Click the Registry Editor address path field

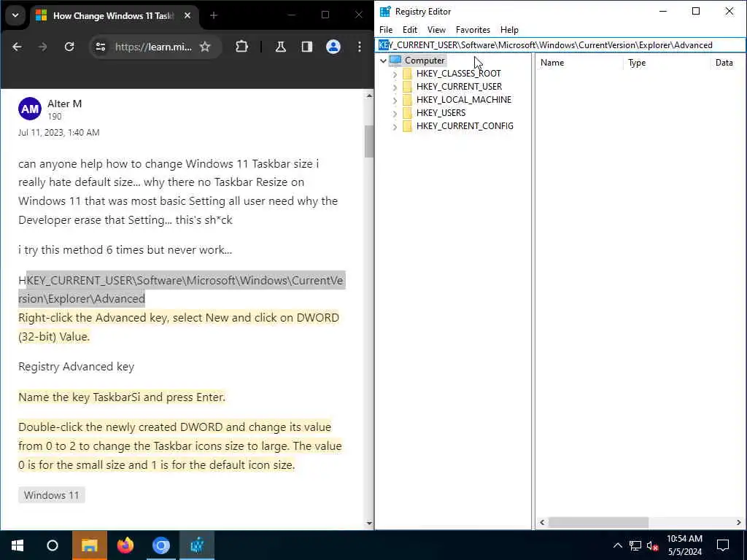pos(560,44)
